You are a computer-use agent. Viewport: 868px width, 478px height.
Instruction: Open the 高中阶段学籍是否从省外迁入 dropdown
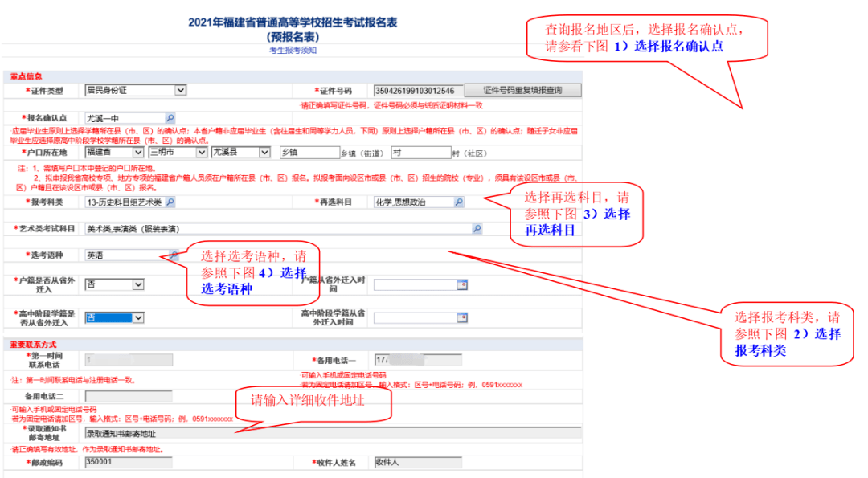(138, 317)
